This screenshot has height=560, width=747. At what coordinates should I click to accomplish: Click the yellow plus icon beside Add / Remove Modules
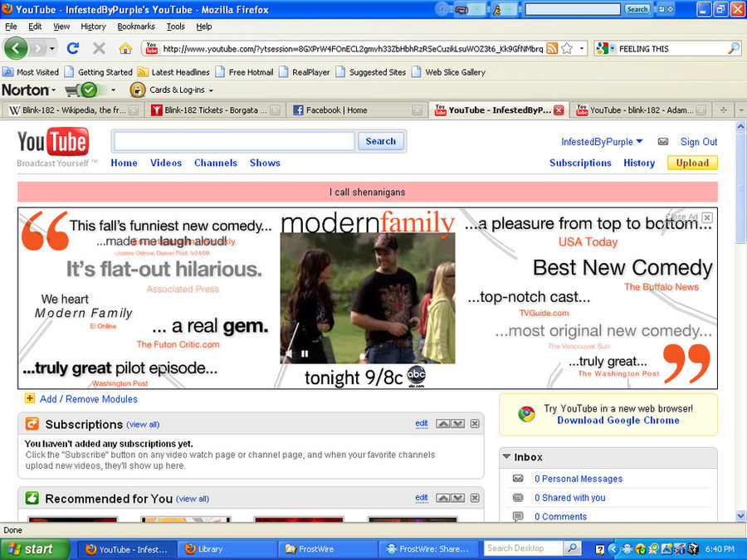30,398
